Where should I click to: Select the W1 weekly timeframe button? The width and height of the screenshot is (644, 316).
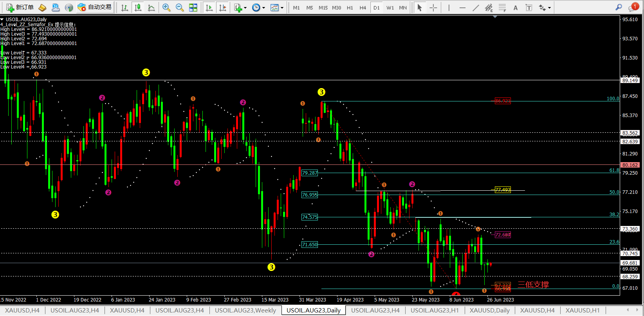390,8
